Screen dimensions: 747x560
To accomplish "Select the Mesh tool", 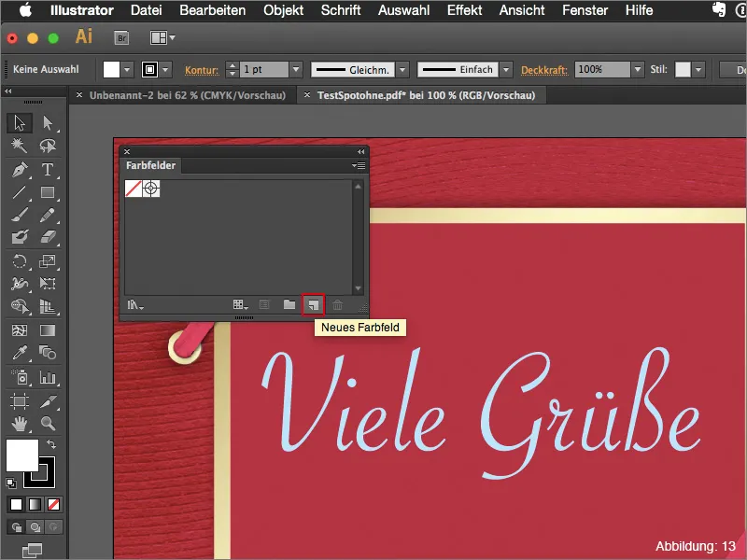I will tap(20, 330).
